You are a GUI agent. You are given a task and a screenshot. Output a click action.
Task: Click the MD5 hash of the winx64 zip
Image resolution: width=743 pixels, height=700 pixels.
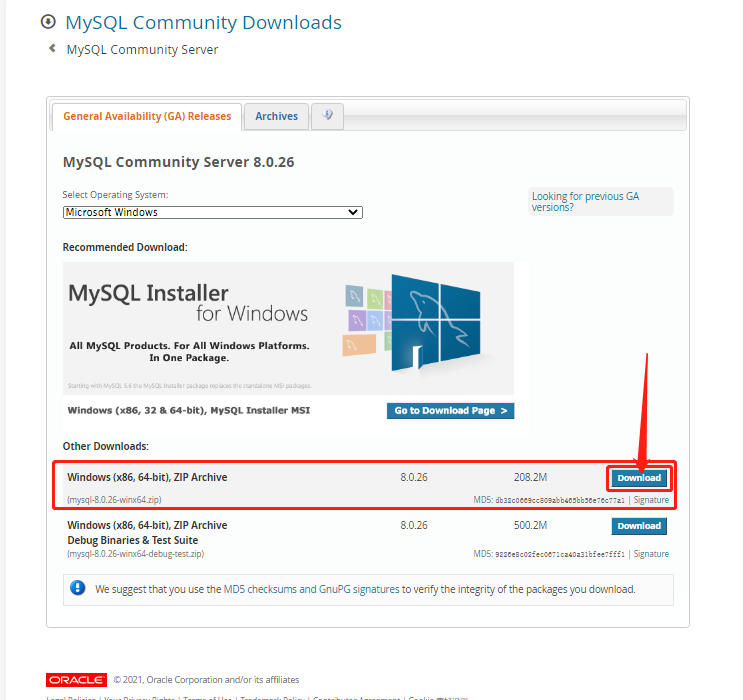click(560, 500)
